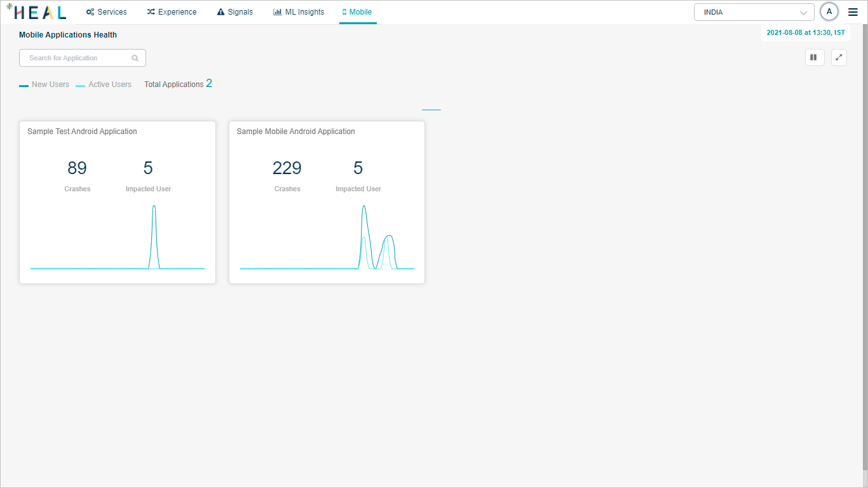Click the vertical scrollbar
The image size is (868, 488).
click(x=865, y=248)
